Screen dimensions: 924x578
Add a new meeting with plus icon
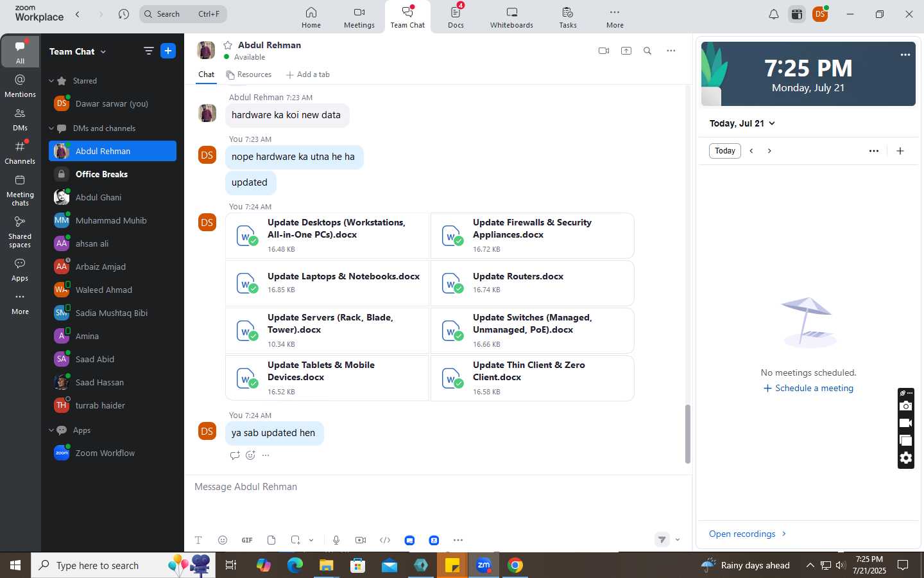tap(900, 151)
